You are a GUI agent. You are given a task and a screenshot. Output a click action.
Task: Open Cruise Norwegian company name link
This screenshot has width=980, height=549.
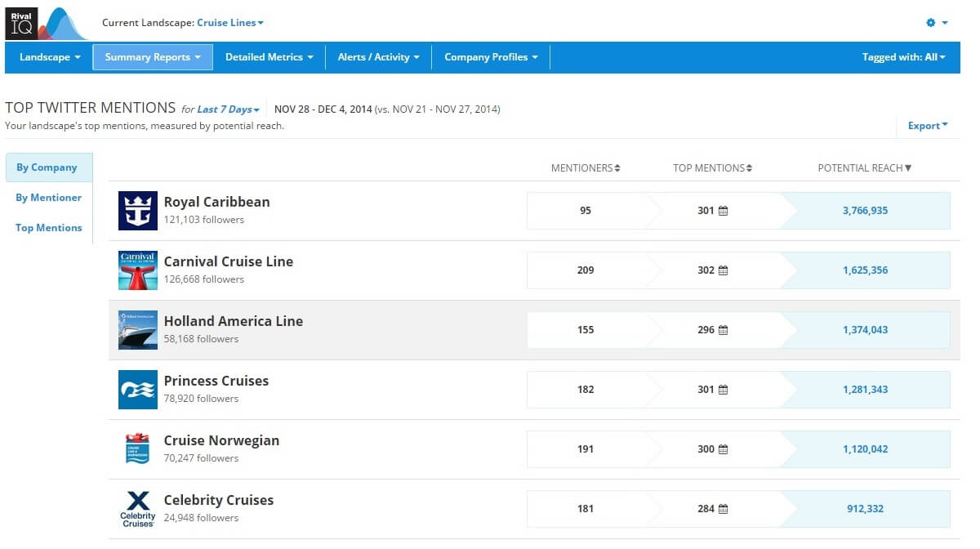point(221,440)
